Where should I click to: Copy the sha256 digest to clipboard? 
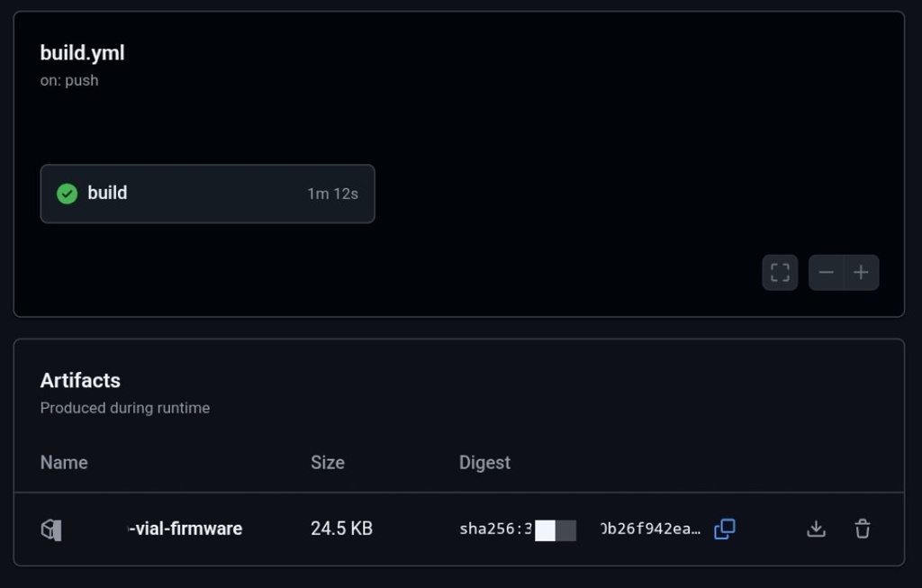(725, 529)
